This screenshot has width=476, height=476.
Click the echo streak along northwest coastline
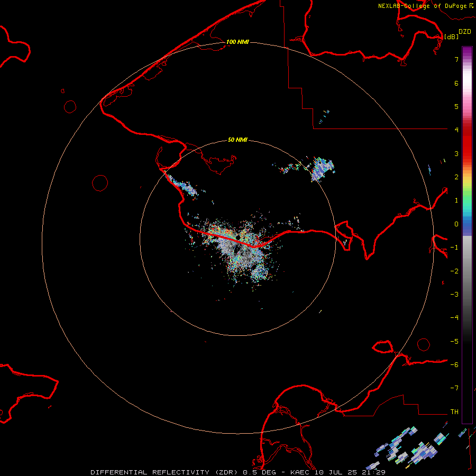tap(182, 186)
